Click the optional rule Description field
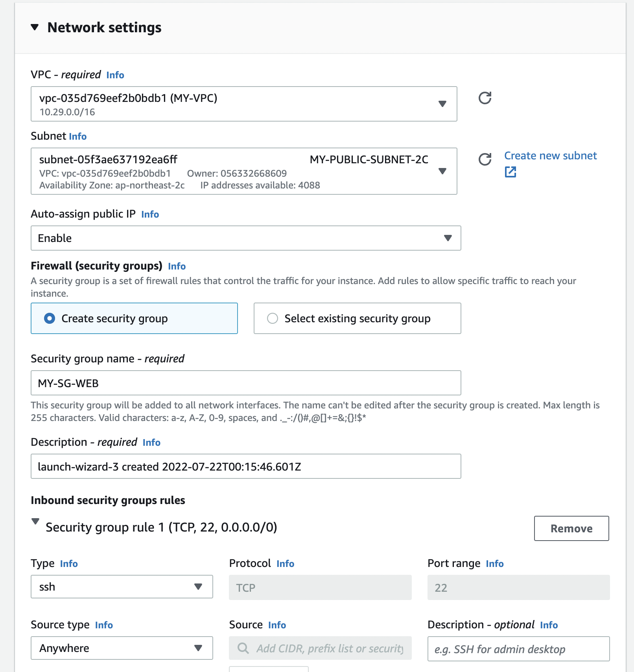The image size is (634, 672). pyautogui.click(x=518, y=649)
